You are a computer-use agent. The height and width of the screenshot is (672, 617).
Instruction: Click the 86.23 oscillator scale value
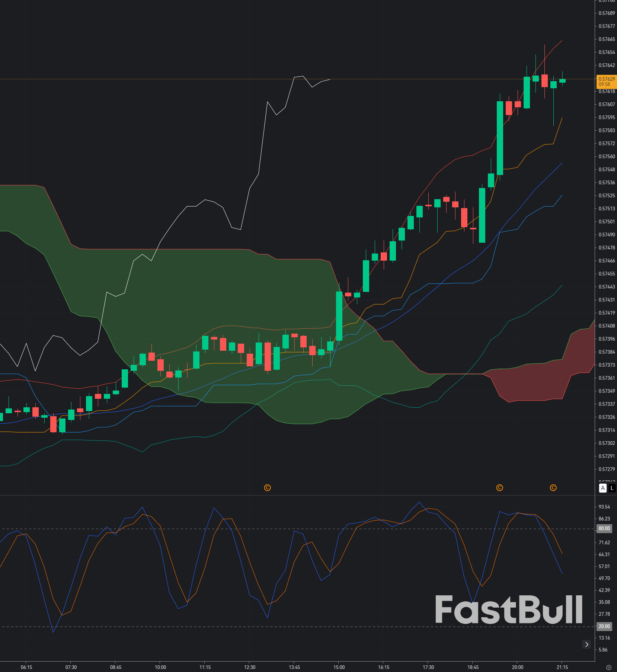pos(604,519)
